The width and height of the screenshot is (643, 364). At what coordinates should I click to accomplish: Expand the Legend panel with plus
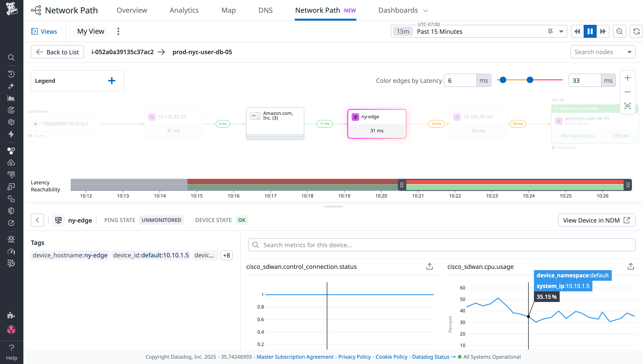112,80
